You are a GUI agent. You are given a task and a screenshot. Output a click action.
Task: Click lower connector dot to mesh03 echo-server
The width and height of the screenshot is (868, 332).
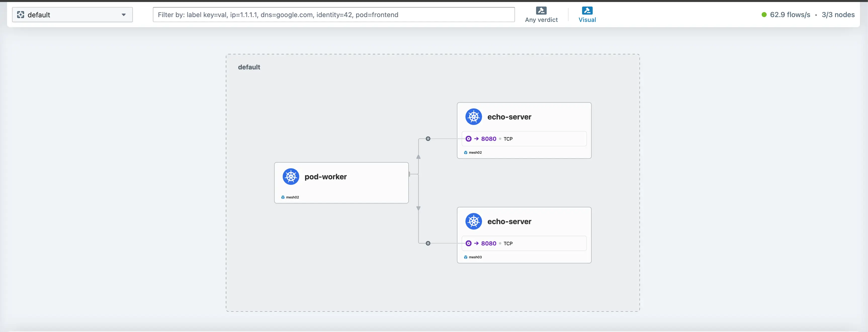[x=428, y=243]
